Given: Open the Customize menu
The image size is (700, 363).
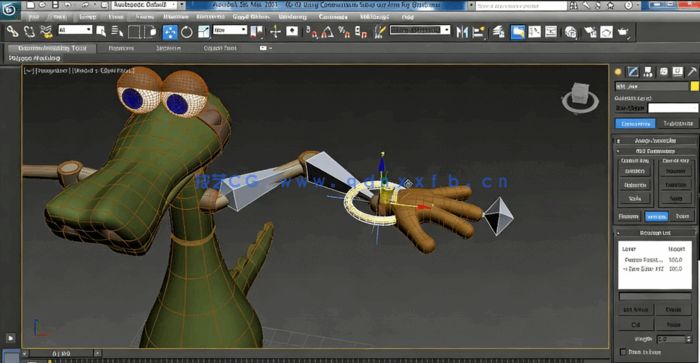Looking at the screenshot, I should [x=333, y=17].
